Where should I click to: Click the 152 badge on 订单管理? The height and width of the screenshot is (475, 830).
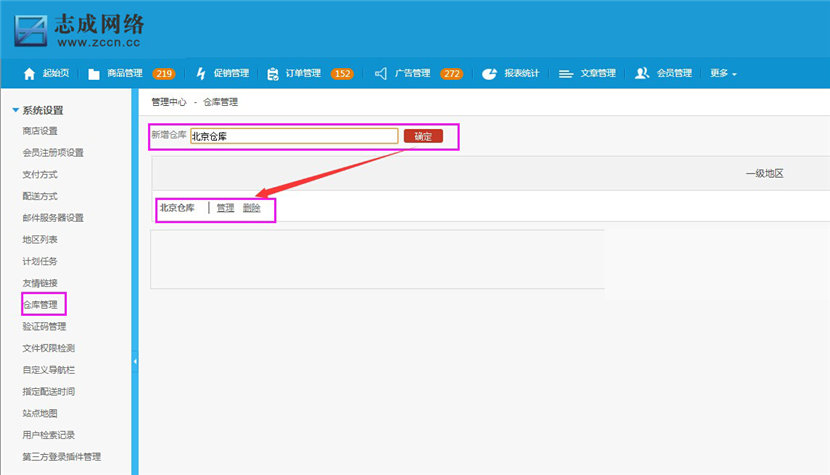pyautogui.click(x=342, y=74)
